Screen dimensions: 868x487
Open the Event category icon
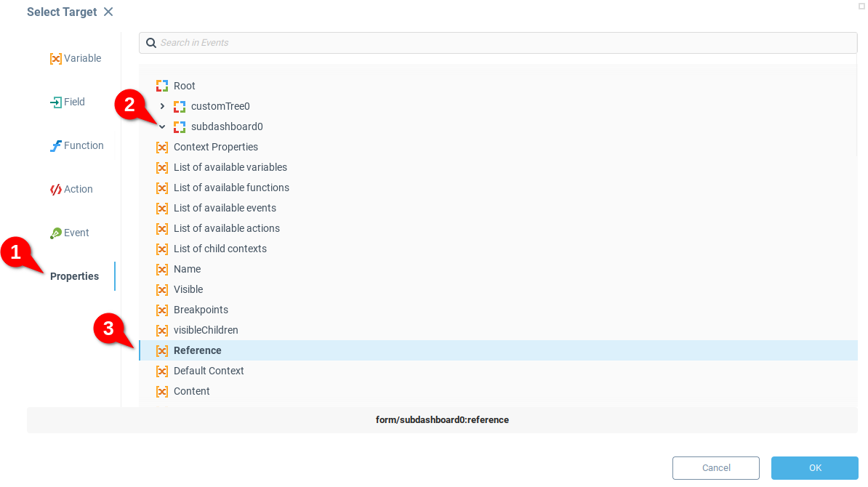(56, 233)
